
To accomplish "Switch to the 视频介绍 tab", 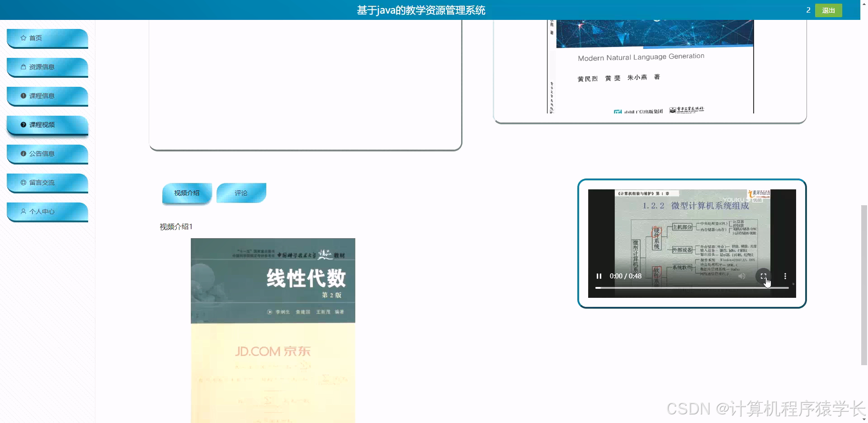I will (186, 192).
